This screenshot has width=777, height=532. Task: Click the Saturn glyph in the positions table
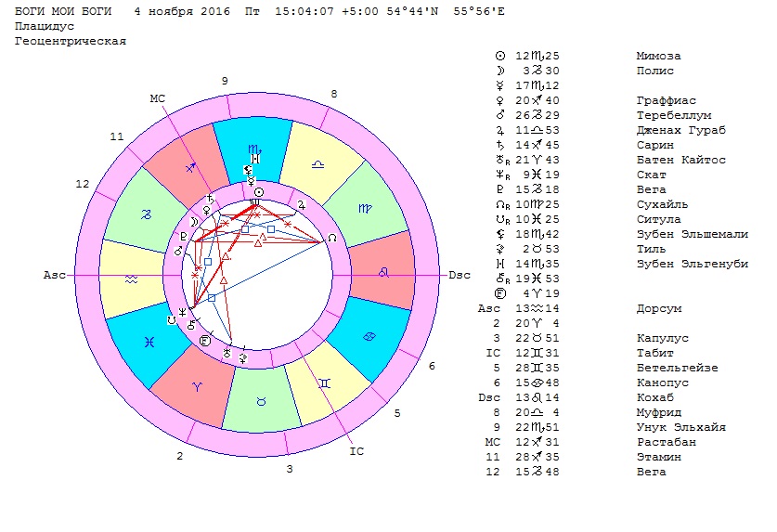(x=501, y=145)
